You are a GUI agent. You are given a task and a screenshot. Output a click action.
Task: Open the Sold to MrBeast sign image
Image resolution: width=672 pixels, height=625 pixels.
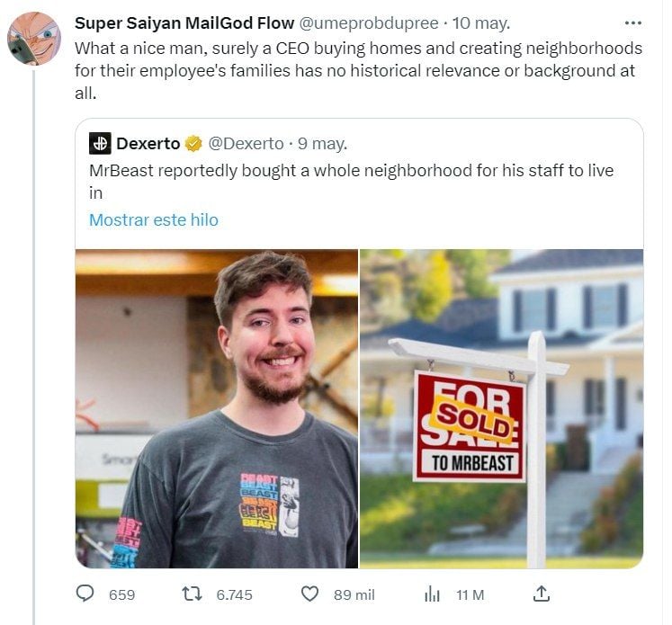point(501,408)
